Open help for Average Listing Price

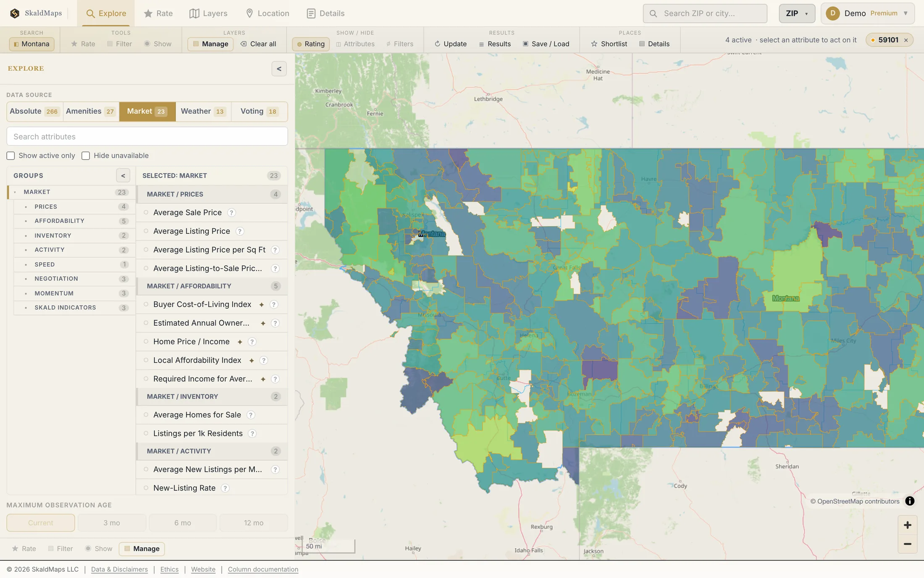tap(240, 231)
